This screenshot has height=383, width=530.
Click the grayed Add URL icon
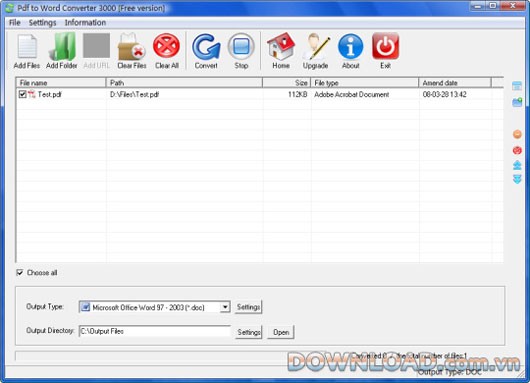(x=96, y=51)
